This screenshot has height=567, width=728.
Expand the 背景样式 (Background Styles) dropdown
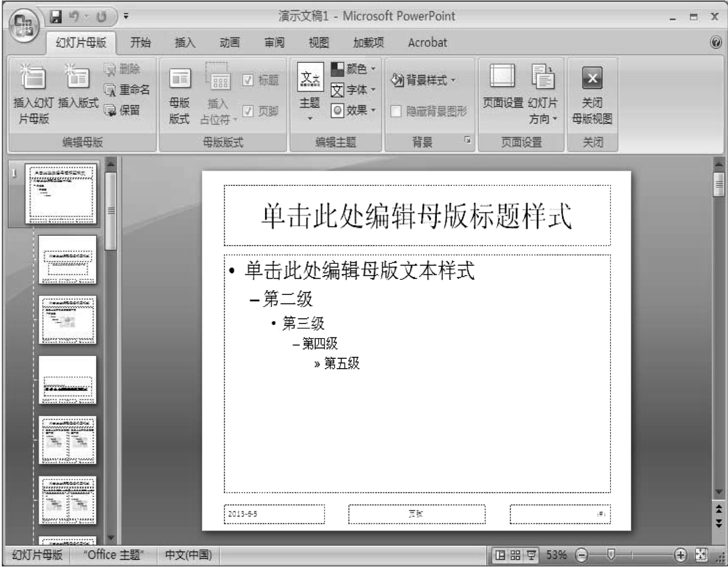tap(423, 80)
